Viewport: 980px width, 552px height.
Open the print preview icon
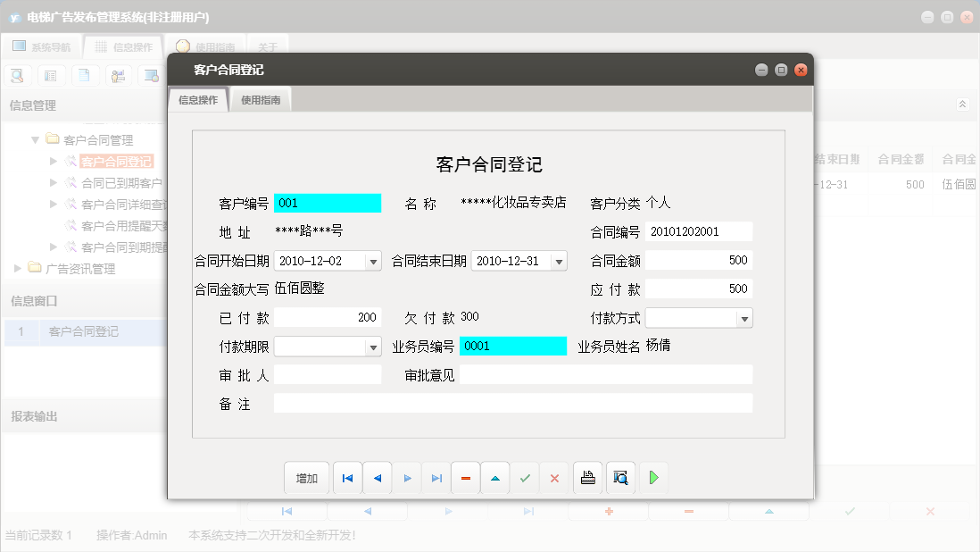pos(619,478)
